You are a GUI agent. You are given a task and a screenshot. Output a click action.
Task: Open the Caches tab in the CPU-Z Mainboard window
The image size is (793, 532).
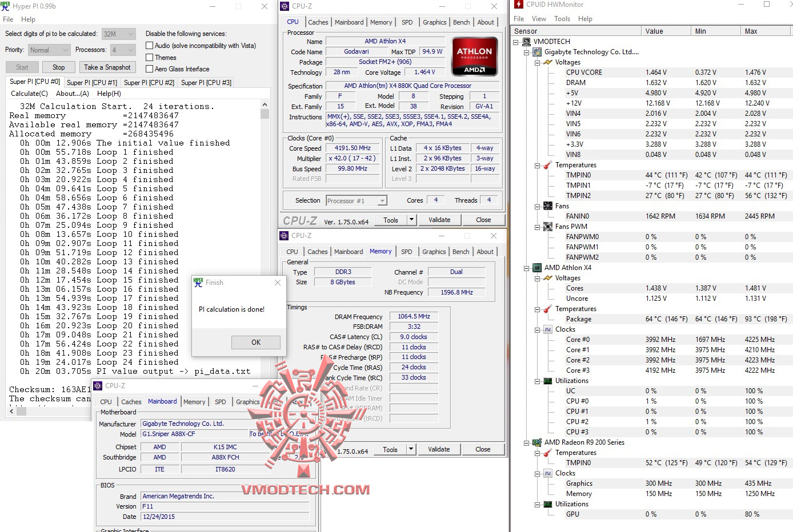tap(131, 402)
